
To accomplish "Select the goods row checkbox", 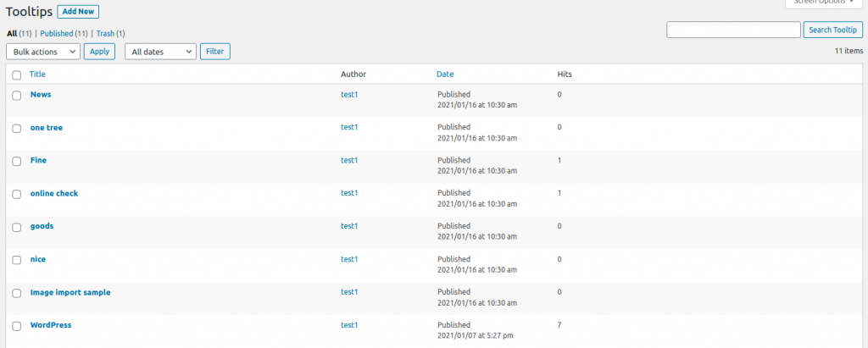I will 17,227.
